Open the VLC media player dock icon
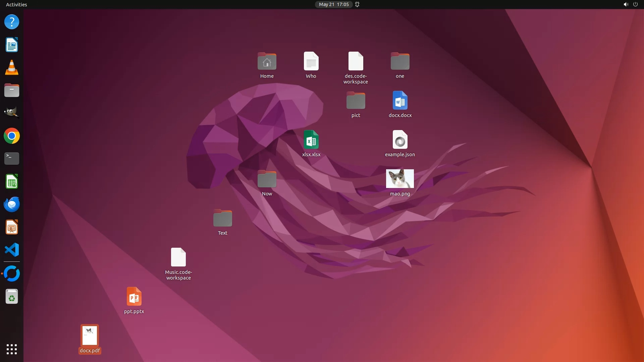This screenshot has width=644, height=362. tap(12, 68)
